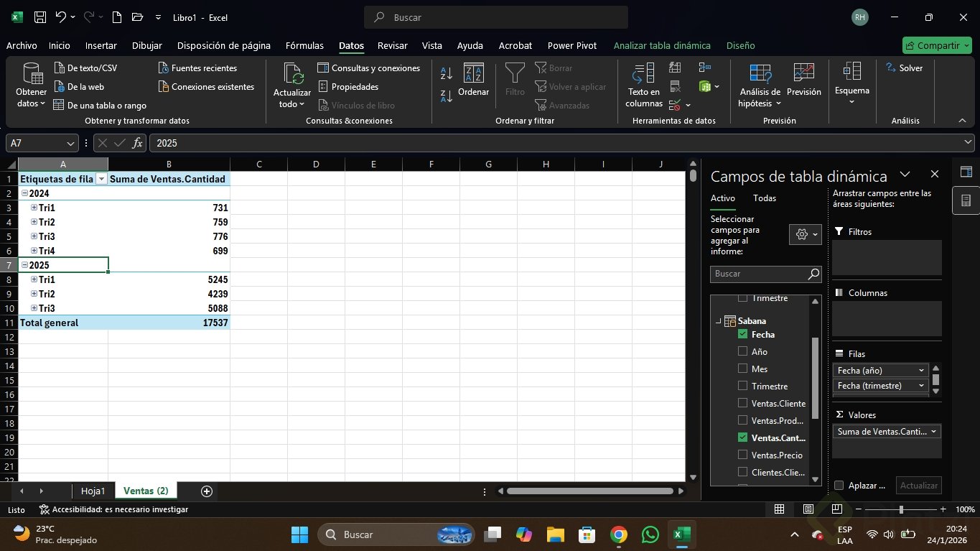The width and height of the screenshot is (980, 551).
Task: Launch the Solver tool
Action: [x=905, y=68]
